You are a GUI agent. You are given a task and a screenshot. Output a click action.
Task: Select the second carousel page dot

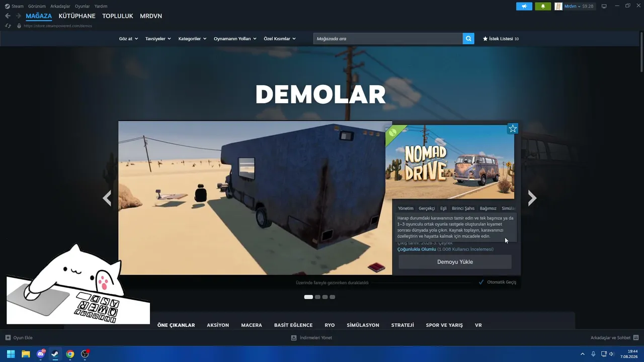point(317,297)
